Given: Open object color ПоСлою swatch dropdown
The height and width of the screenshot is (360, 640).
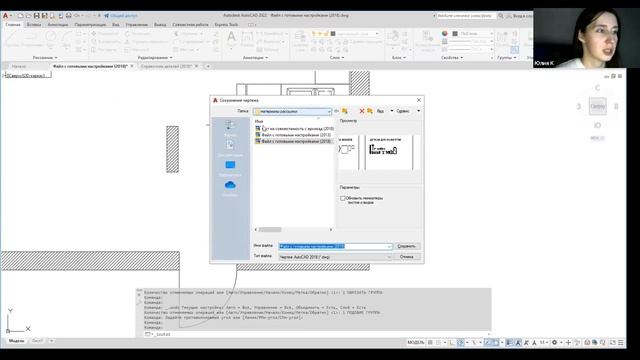Looking at the screenshot, I should point(473,33).
